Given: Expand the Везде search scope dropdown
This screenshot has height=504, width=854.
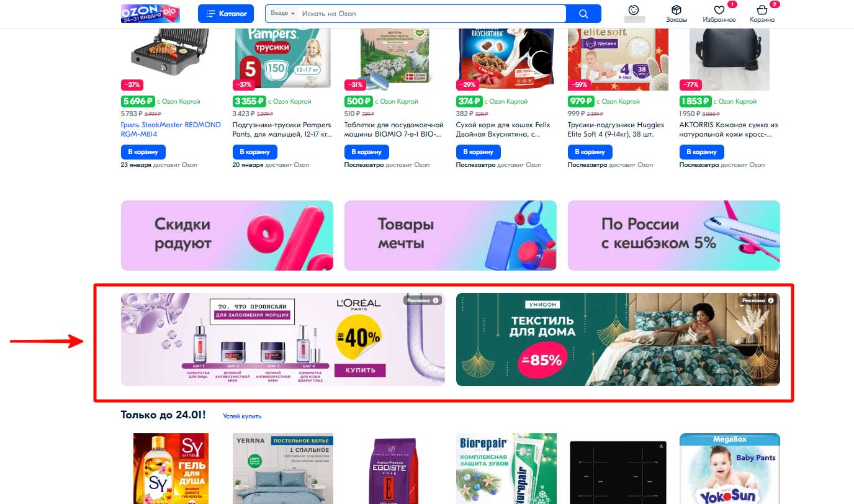Looking at the screenshot, I should tap(282, 13).
